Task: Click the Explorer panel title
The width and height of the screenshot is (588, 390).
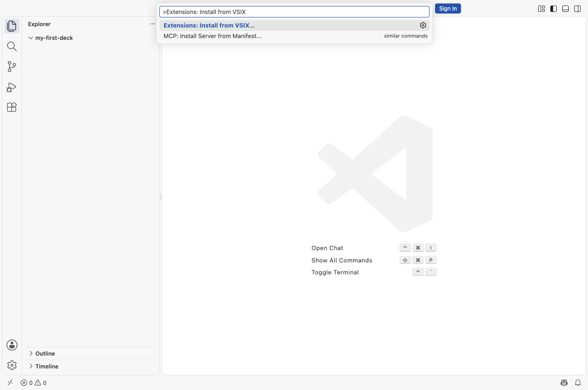Action: click(39, 24)
